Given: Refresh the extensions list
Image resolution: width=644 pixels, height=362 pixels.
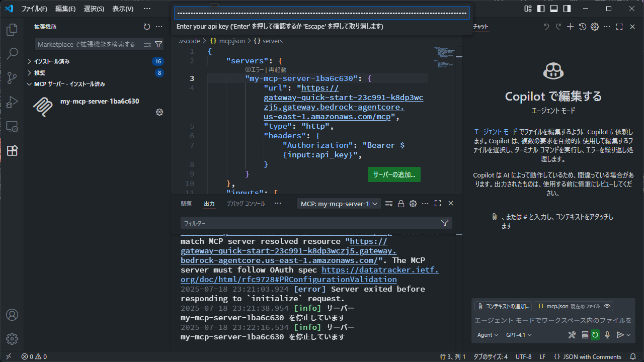Looking at the screenshot, I should coord(147,27).
